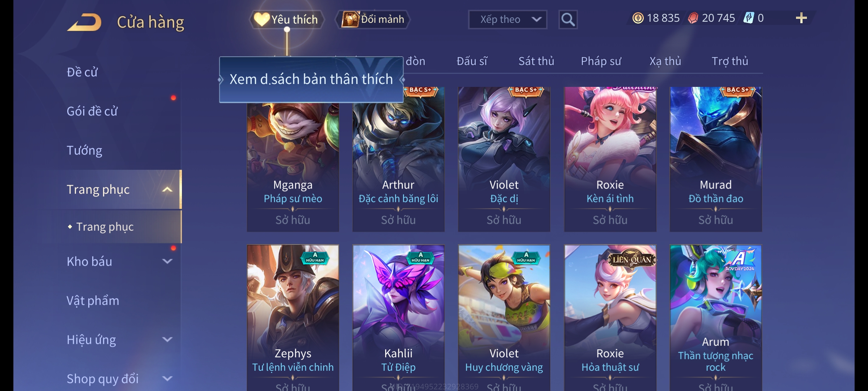Click the heart Yêu thích button
This screenshot has width=868, height=391.
click(x=286, y=20)
